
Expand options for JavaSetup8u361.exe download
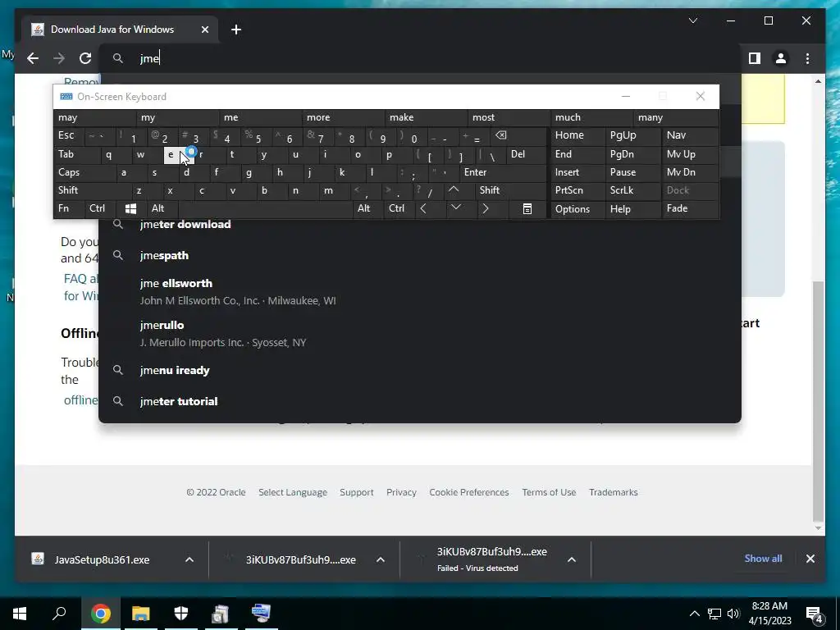(x=189, y=559)
